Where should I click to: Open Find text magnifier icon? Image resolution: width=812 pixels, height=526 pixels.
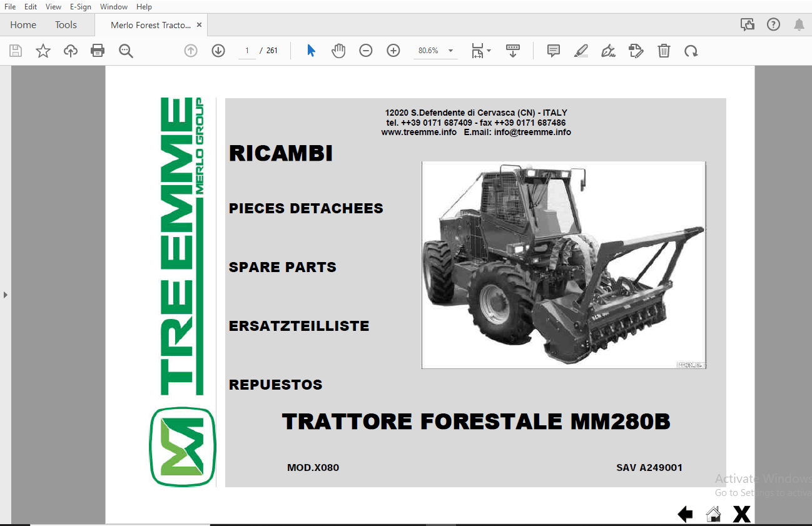126,51
